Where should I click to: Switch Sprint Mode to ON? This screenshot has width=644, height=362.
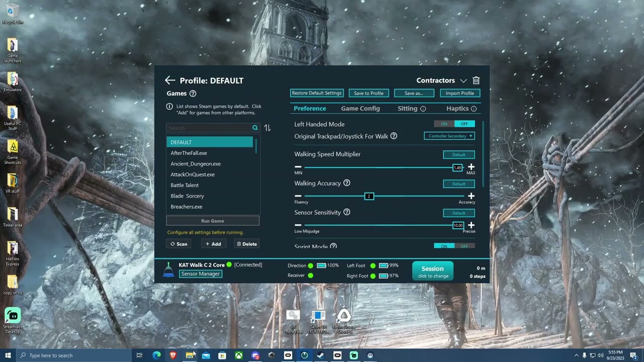coord(444,246)
